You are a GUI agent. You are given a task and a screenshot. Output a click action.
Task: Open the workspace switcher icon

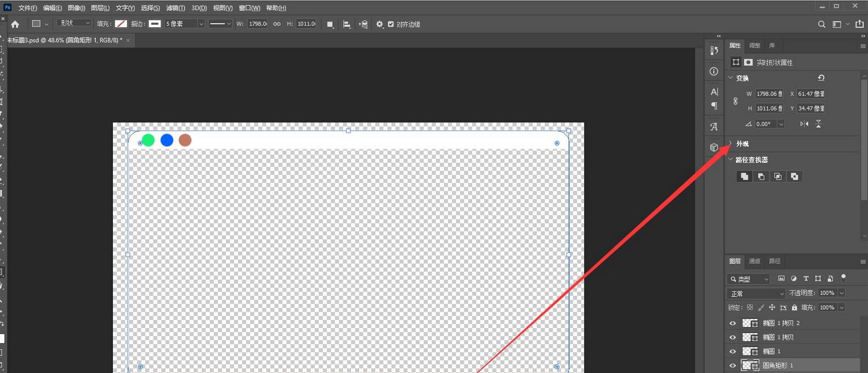click(x=837, y=24)
